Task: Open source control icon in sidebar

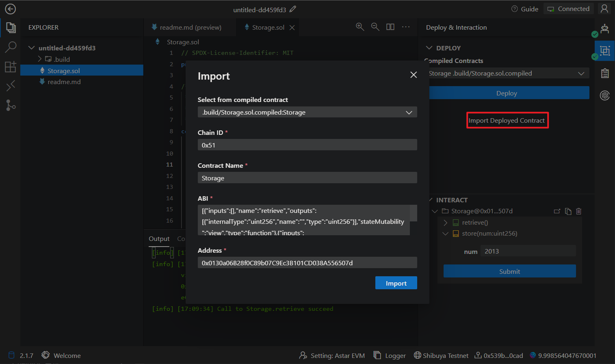Action: (11, 105)
